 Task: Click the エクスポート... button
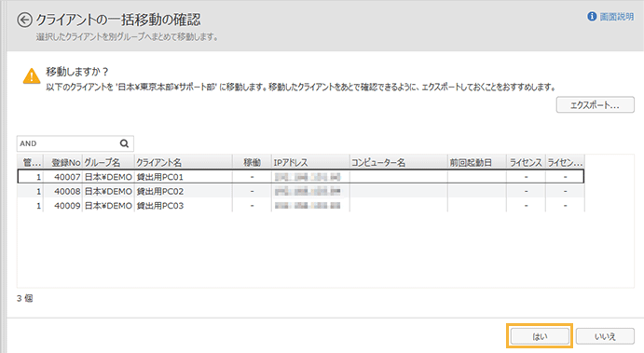[x=596, y=104]
